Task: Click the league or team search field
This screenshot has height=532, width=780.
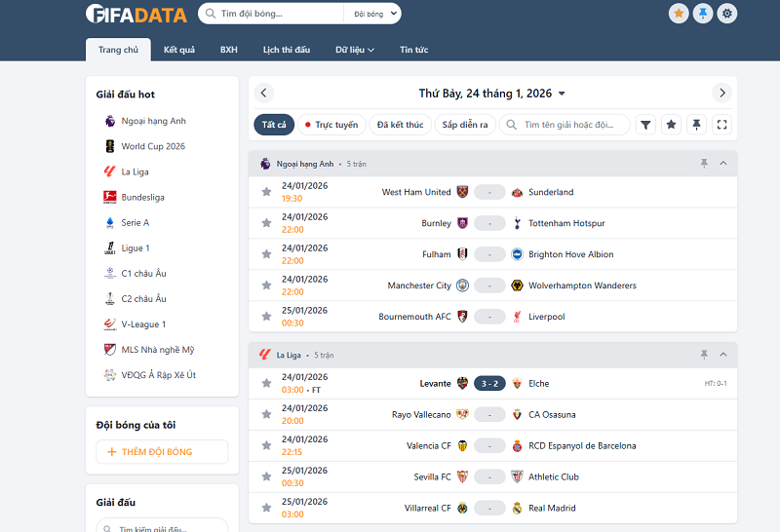Action: [570, 125]
